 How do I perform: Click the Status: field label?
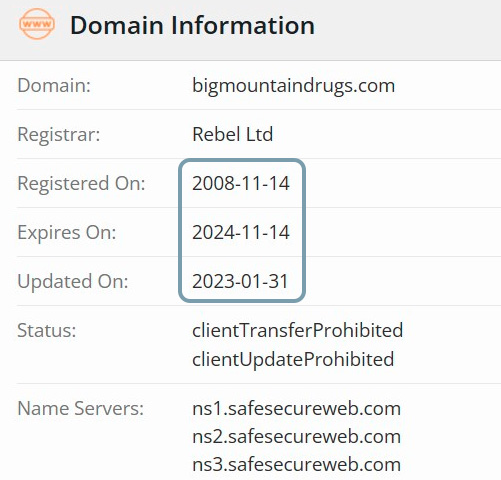47,330
